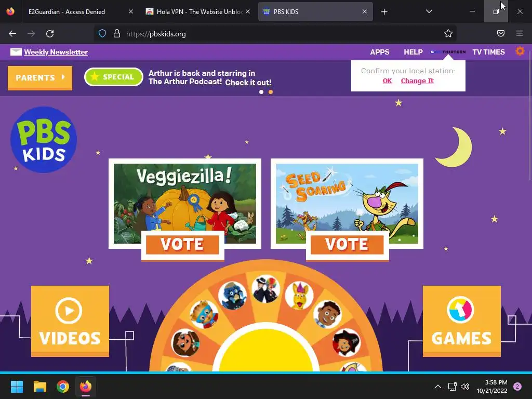Pick the smiling boy character icon
Image resolution: width=532 pixels, height=399 pixels.
[x=327, y=314]
